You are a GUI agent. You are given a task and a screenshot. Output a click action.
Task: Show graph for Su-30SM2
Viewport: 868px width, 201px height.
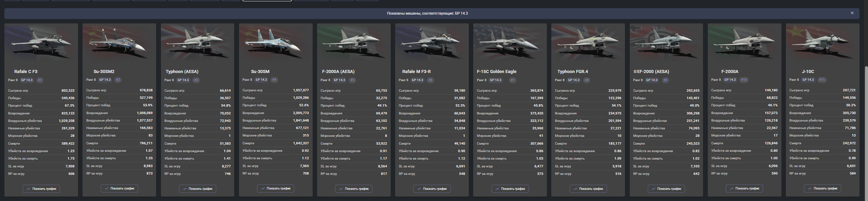point(119,188)
